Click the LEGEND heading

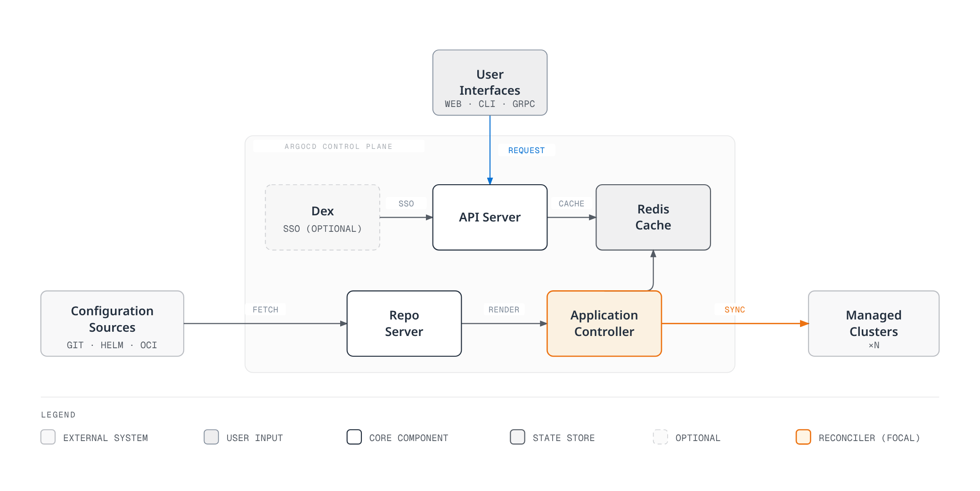tap(58, 415)
